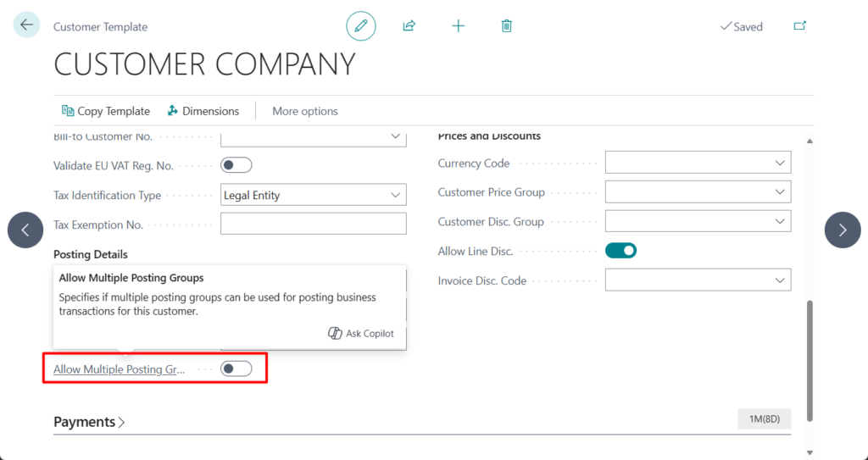This screenshot has height=460, width=868.
Task: Go to previous record arrow
Action: coord(25,230)
